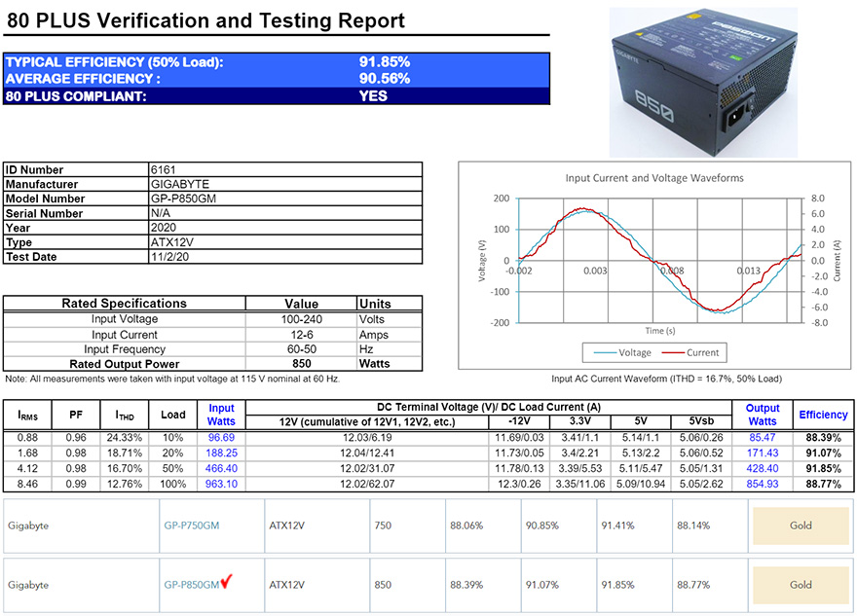Click the 12V reading 12.02/62.07
The width and height of the screenshot is (857, 616).
tap(367, 484)
